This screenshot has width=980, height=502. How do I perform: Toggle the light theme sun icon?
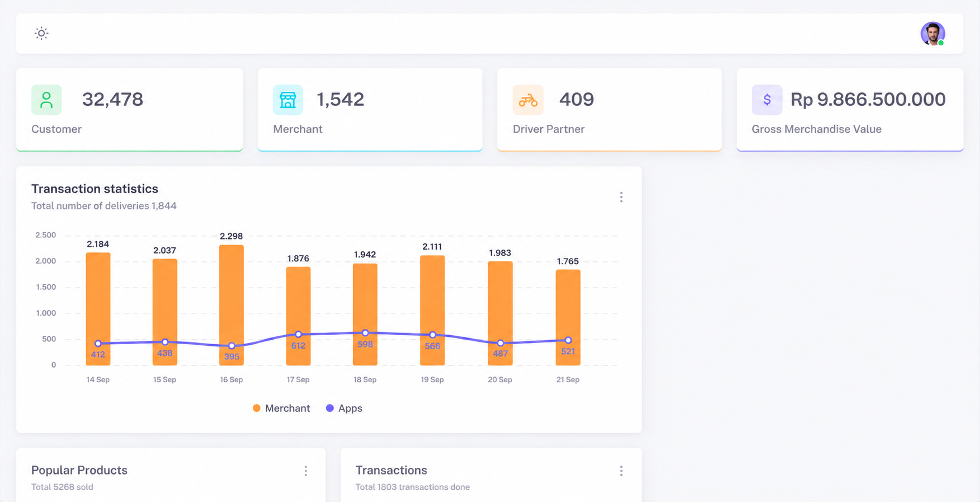click(x=41, y=34)
